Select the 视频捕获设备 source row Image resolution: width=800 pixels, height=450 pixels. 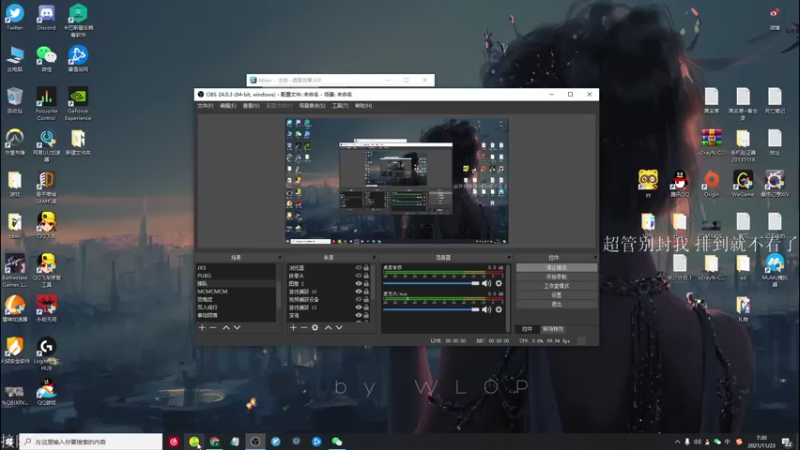click(x=329, y=299)
